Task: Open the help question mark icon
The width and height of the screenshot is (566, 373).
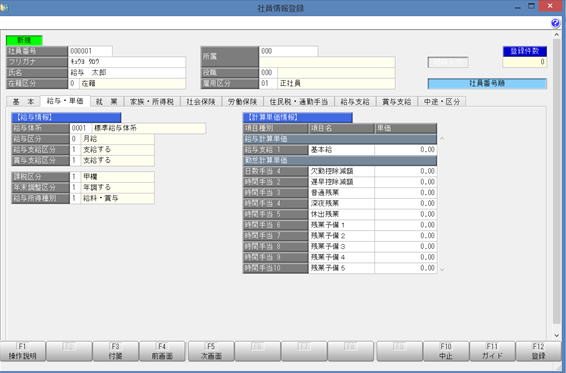Action: coord(555,23)
